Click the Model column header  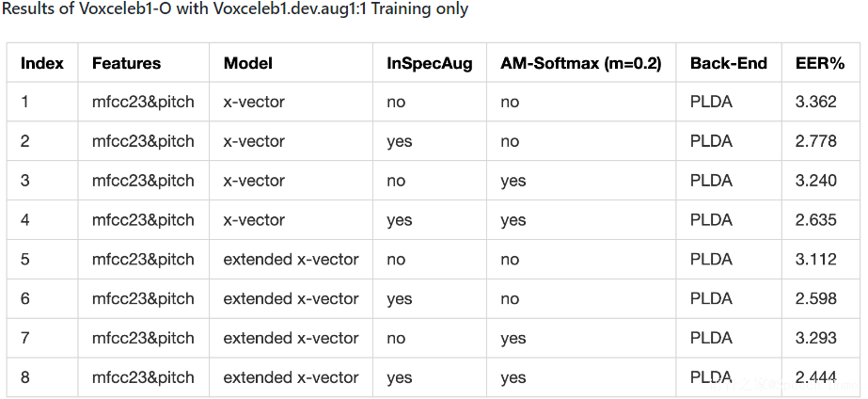tap(247, 64)
